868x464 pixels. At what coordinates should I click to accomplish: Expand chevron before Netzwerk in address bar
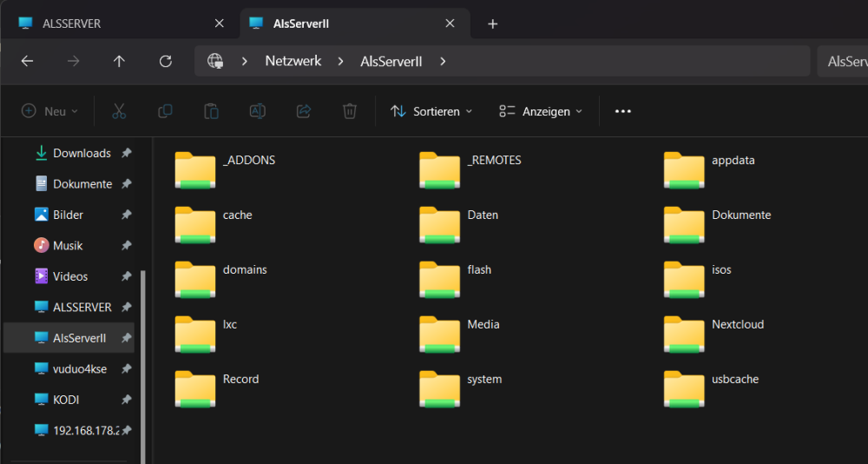tap(244, 61)
